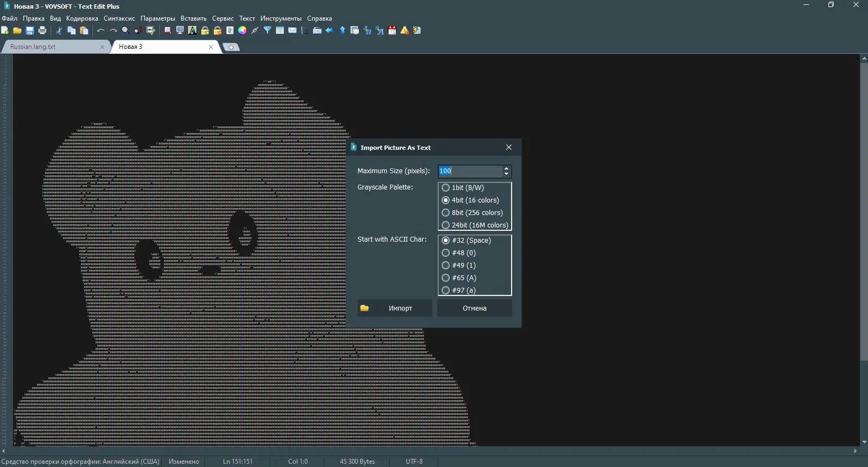
Task: Close the Russian.lang.txt tab
Action: click(x=102, y=47)
